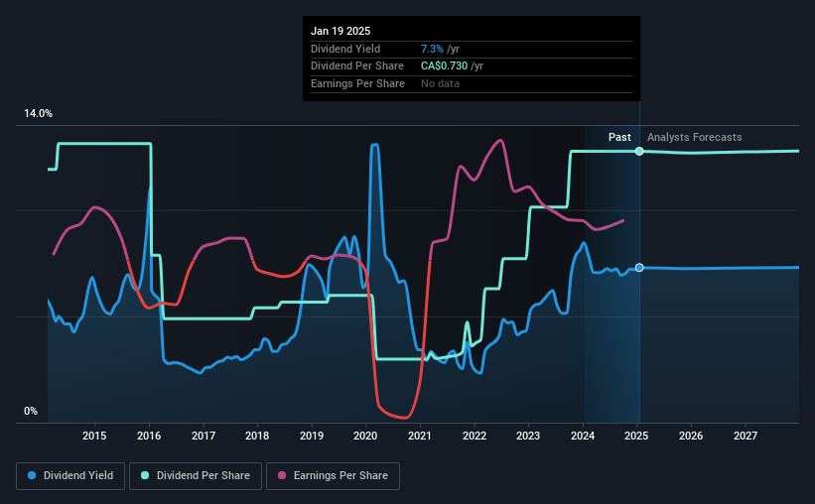Toggle the Earnings Per Share legend button
The height and width of the screenshot is (504, 815).
pos(333,476)
